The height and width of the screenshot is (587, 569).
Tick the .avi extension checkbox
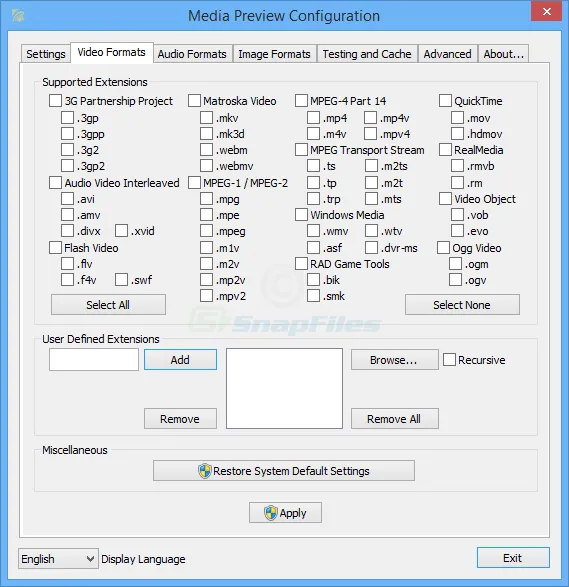[x=67, y=198]
